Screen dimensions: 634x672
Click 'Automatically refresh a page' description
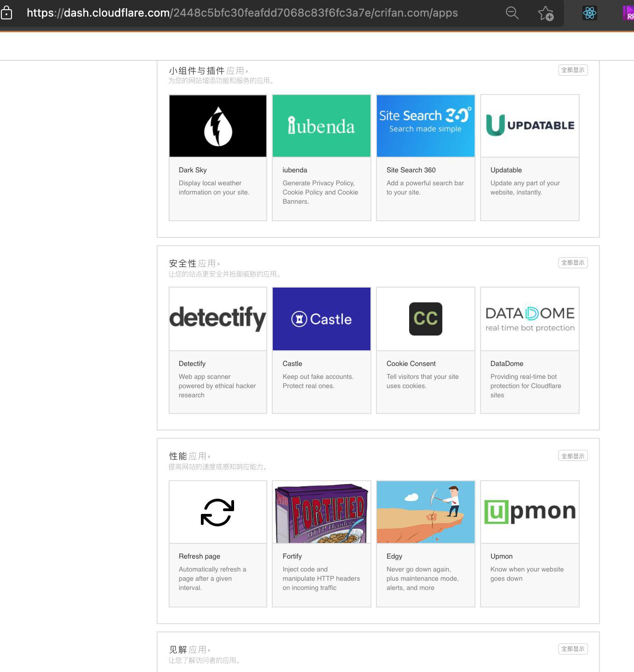point(212,578)
